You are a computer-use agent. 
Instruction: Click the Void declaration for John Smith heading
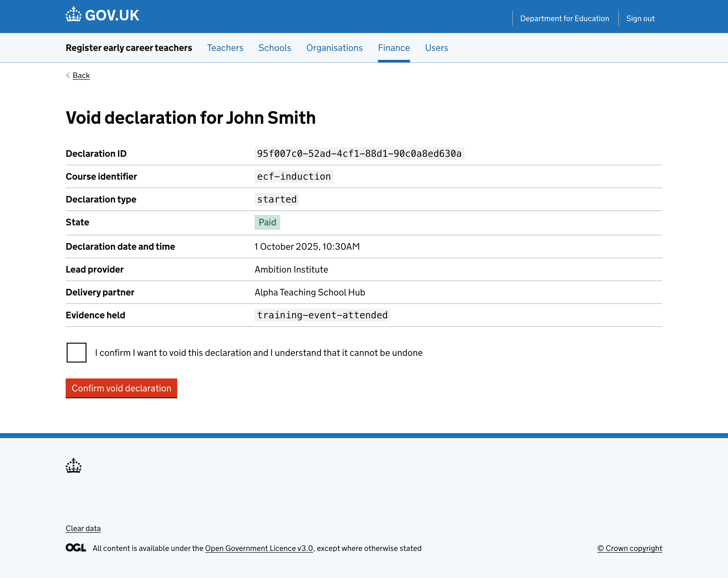coord(191,118)
